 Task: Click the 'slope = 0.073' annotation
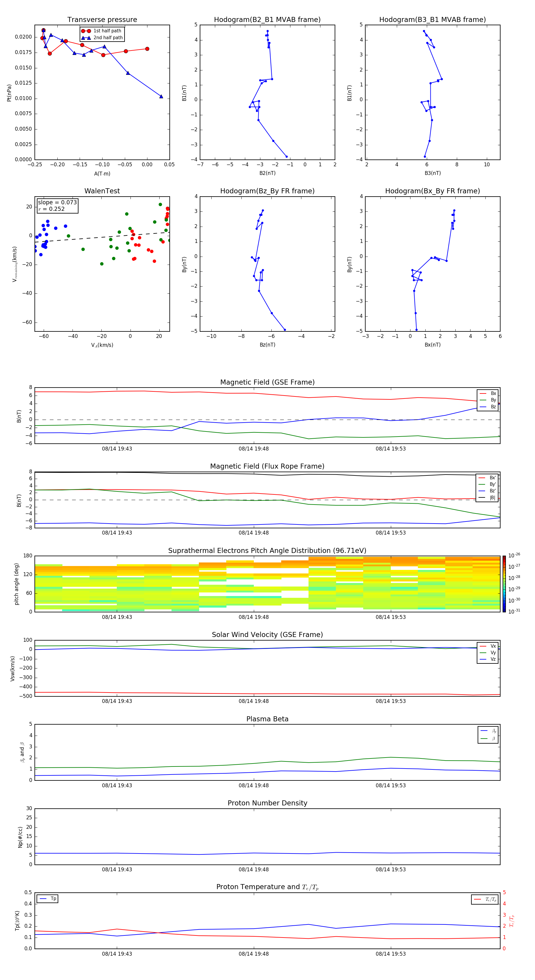pyautogui.click(x=57, y=203)
